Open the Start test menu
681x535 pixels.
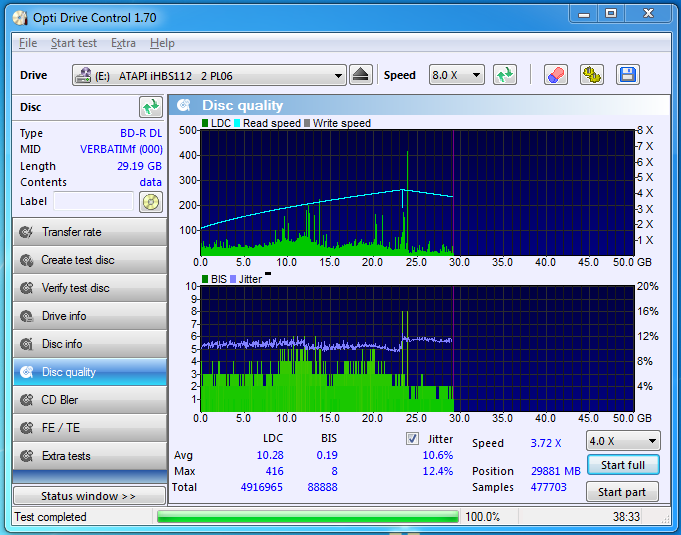(x=73, y=43)
